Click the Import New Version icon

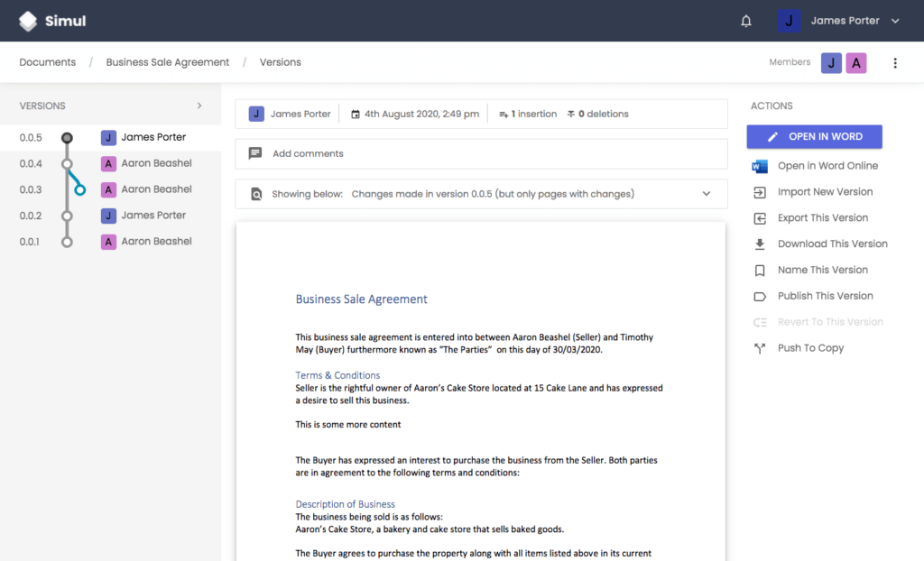760,192
